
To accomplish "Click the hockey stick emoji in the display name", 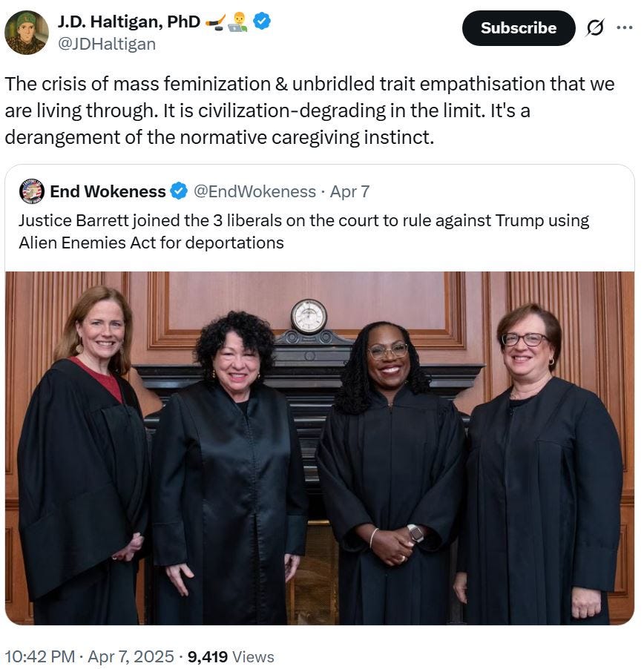I will click(x=215, y=22).
